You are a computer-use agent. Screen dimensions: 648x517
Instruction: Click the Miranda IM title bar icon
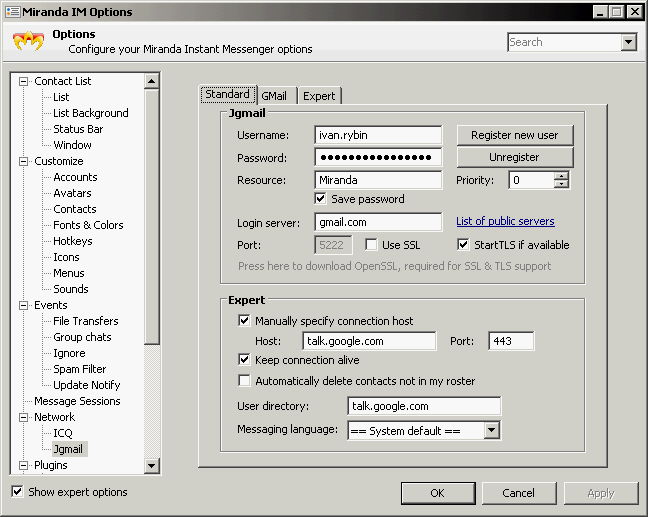pyautogui.click(x=13, y=12)
